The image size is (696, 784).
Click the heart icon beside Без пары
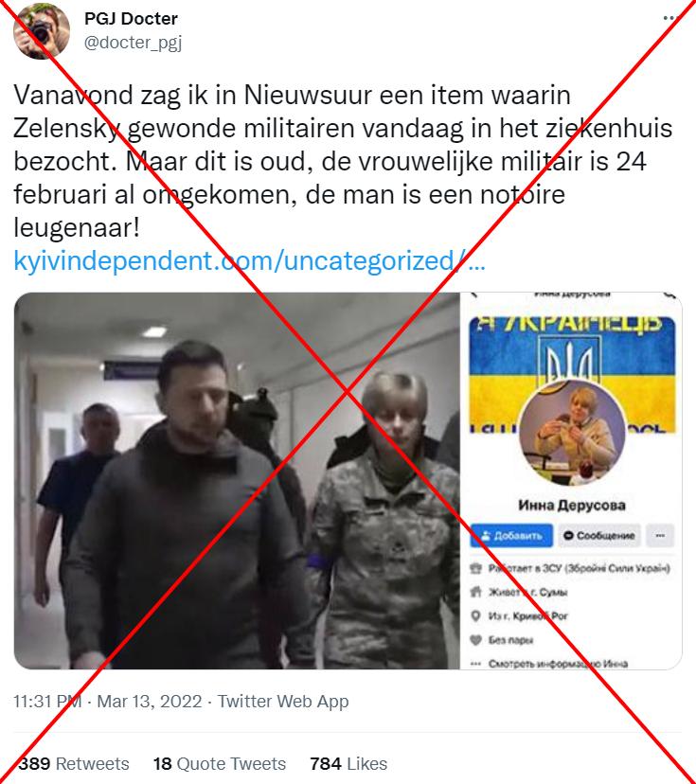pyautogui.click(x=475, y=639)
